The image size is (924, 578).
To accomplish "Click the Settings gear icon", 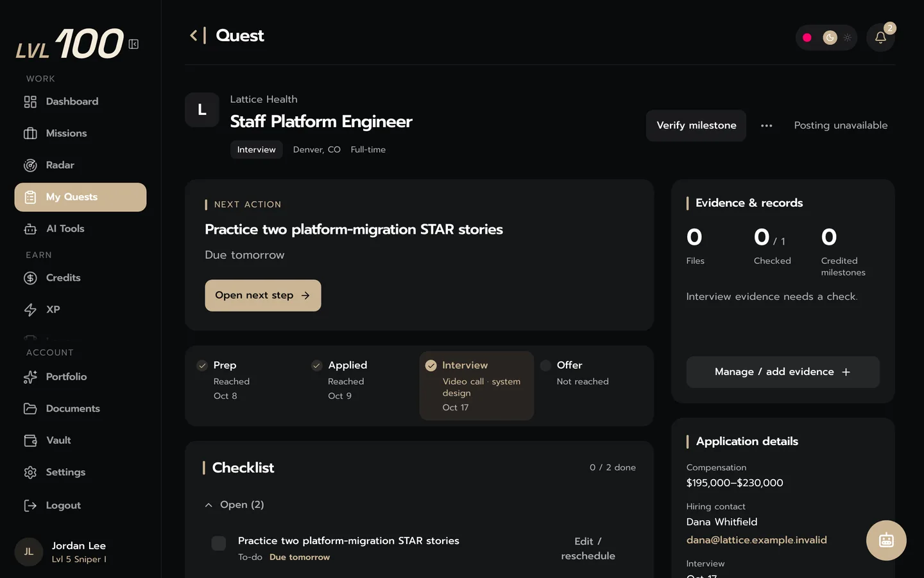I will 30,472.
